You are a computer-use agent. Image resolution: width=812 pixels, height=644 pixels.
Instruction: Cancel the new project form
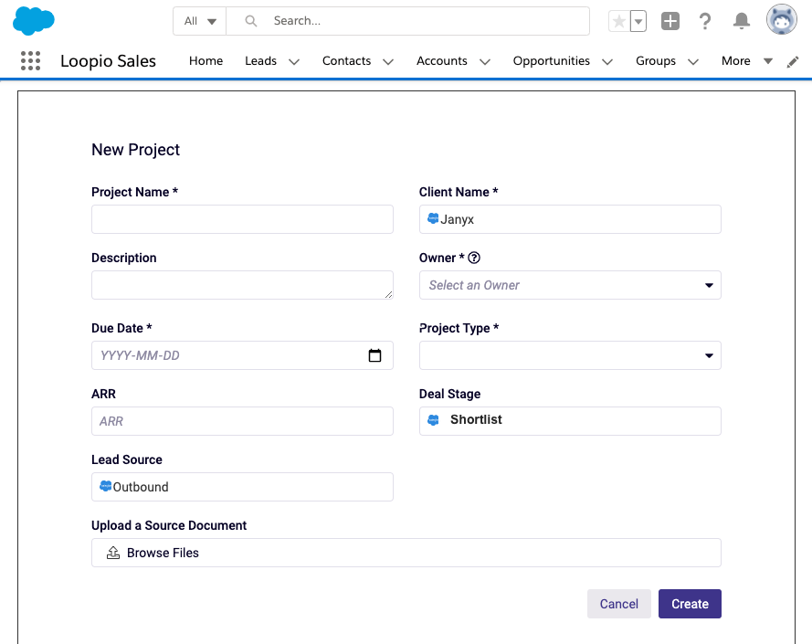click(x=618, y=604)
